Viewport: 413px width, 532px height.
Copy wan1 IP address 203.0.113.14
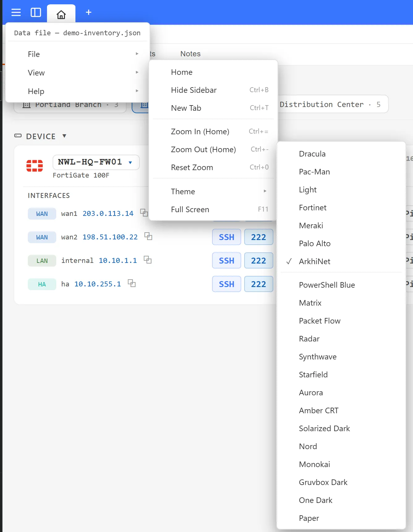coord(144,213)
